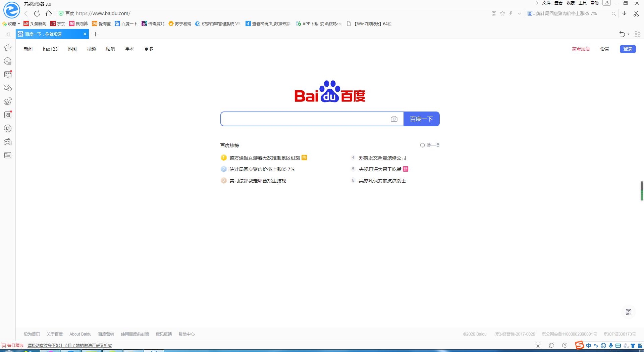The width and height of the screenshot is (644, 352).
Task: Open the 爱淘宝 bookmark
Action: tap(101, 24)
